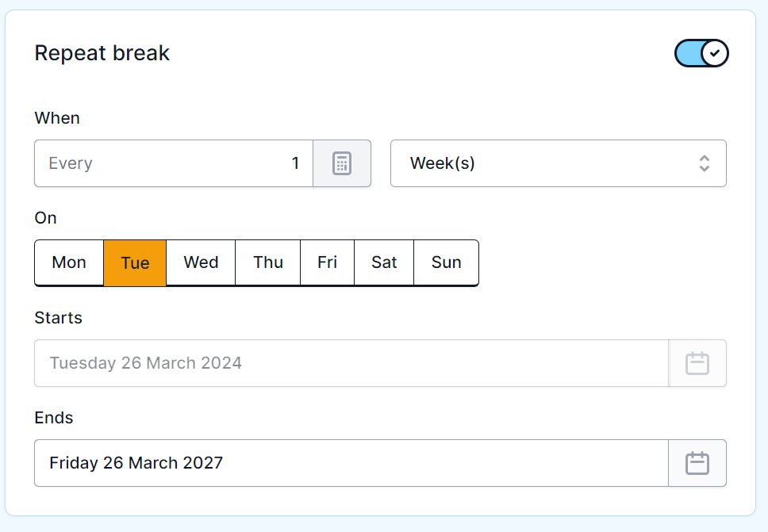Open the Week(s) frequency dropdown
Image resolution: width=768 pixels, height=532 pixels.
click(558, 163)
